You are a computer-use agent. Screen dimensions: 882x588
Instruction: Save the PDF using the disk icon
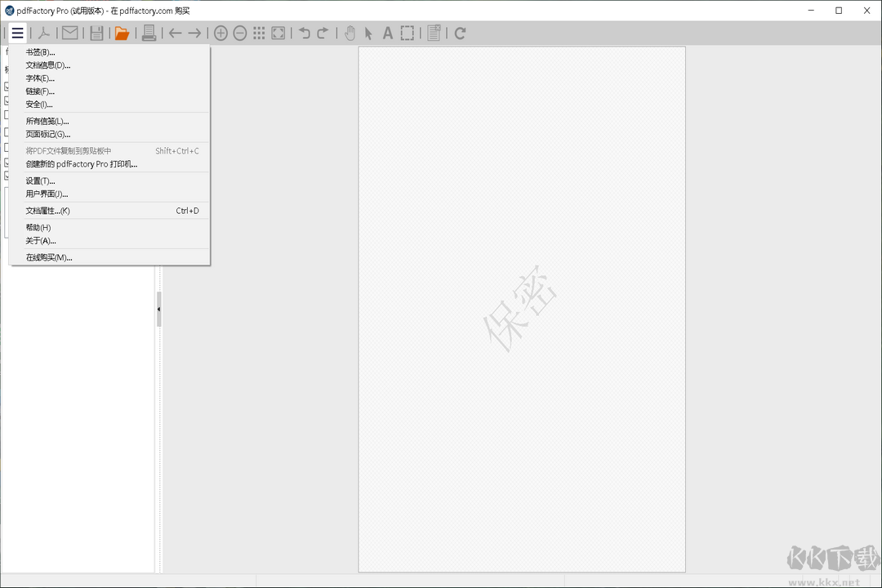coord(97,33)
